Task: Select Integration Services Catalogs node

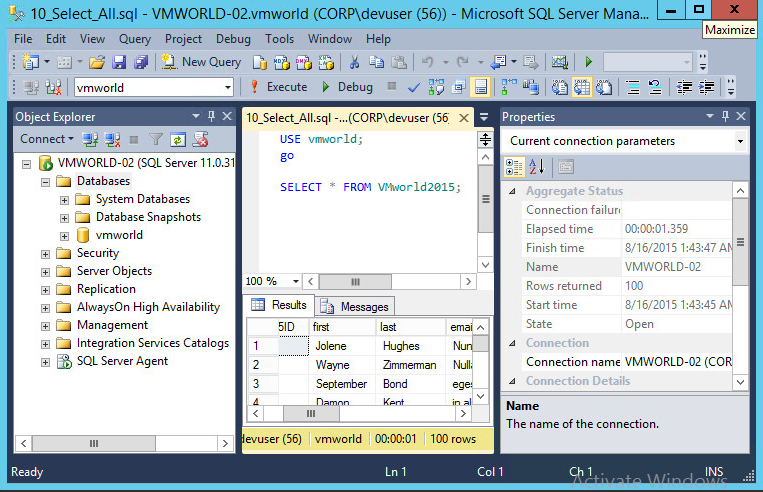Action: click(x=153, y=343)
